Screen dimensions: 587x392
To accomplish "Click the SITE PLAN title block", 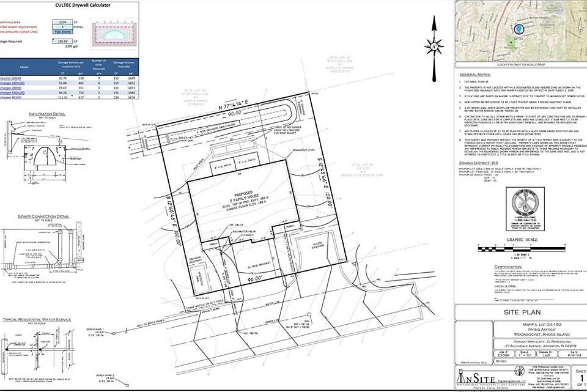I will pyautogui.click(x=522, y=312).
